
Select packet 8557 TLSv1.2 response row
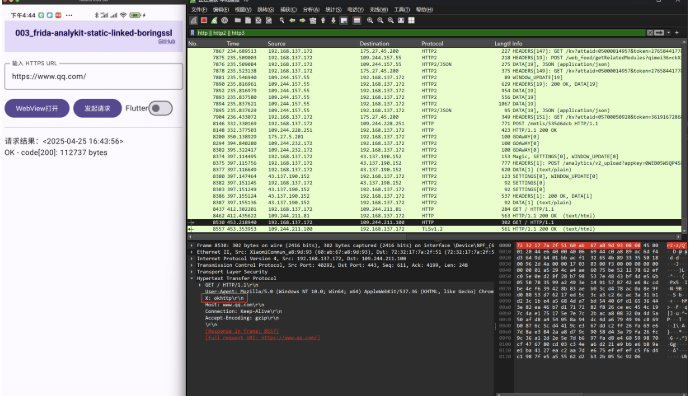click(434, 229)
